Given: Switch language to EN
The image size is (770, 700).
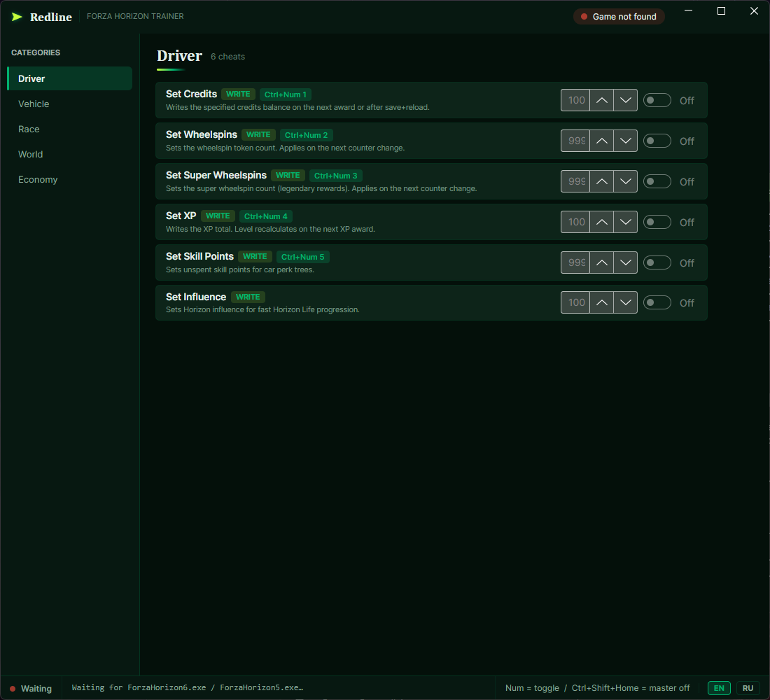Looking at the screenshot, I should pos(719,688).
